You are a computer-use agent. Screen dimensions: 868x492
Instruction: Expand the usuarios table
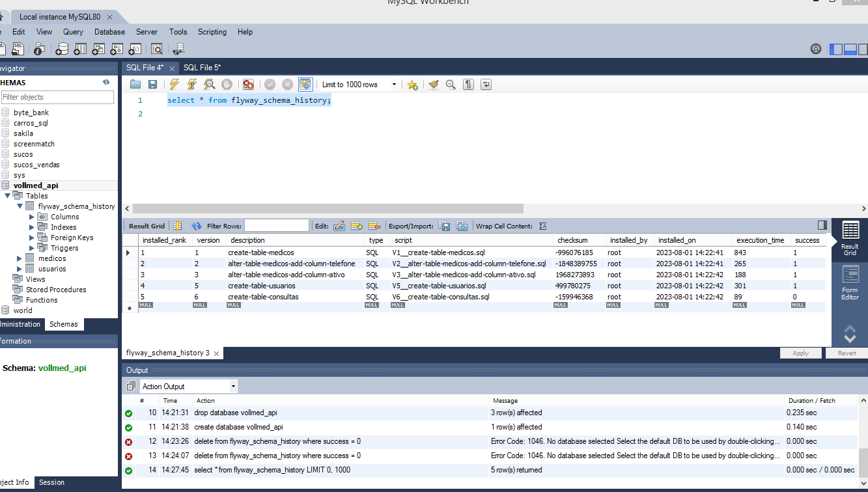(20, 269)
